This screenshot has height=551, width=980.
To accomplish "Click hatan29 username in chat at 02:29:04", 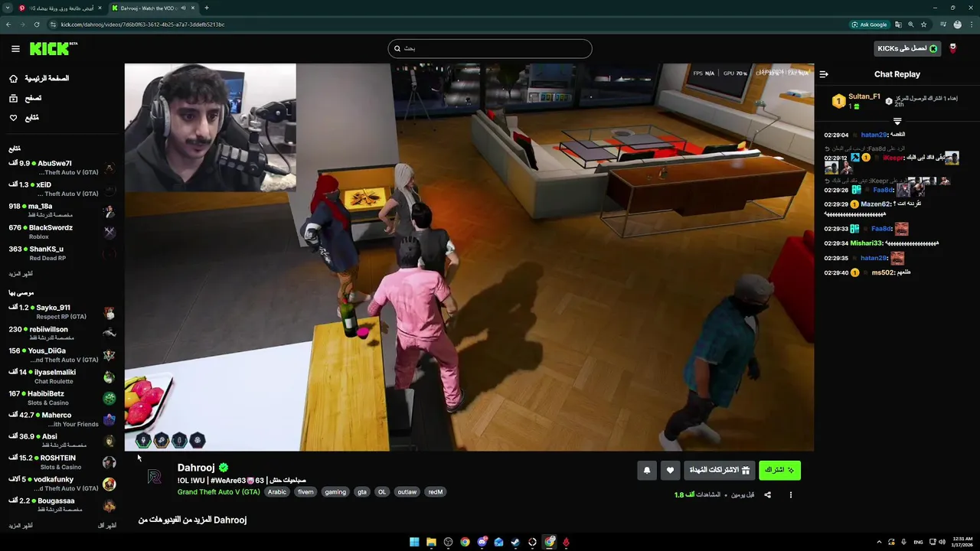I will tap(874, 135).
